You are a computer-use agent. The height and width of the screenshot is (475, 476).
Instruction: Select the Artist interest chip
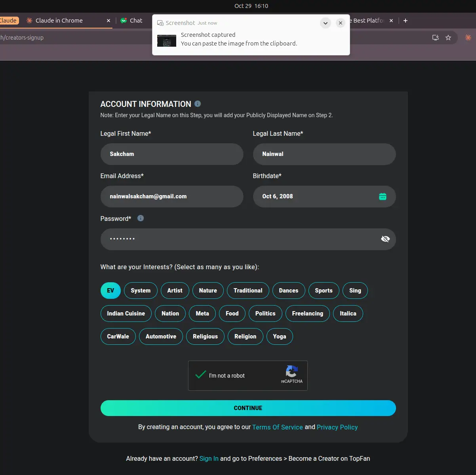175,291
